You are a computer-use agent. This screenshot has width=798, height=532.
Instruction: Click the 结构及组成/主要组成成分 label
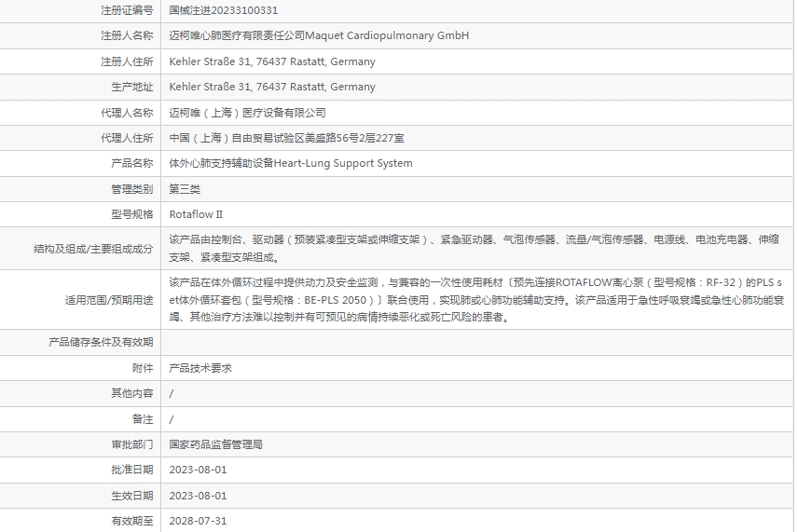pos(93,249)
